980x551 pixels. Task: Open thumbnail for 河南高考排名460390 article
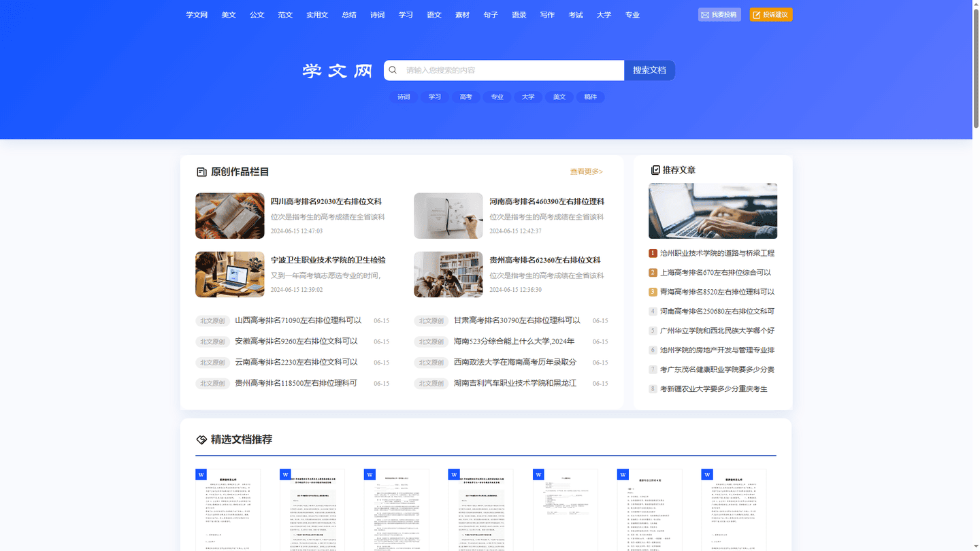point(448,216)
